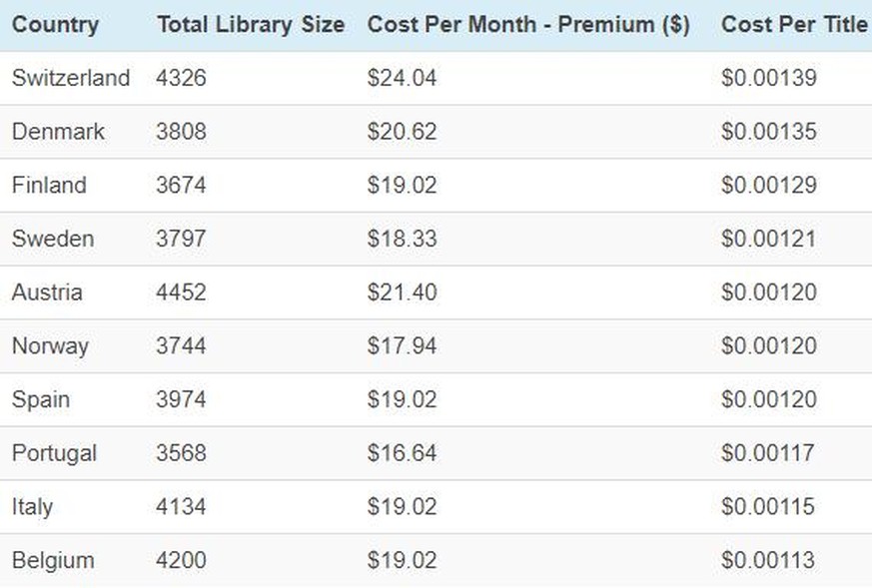Screen dimensions: 872x588
Task: Select the Portugal country cell
Action: tap(54, 453)
